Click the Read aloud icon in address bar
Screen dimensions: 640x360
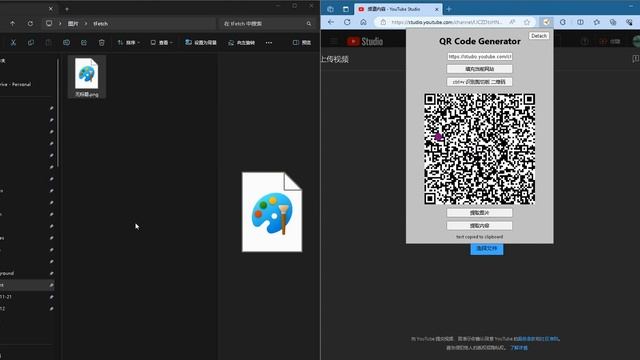(x=512, y=22)
